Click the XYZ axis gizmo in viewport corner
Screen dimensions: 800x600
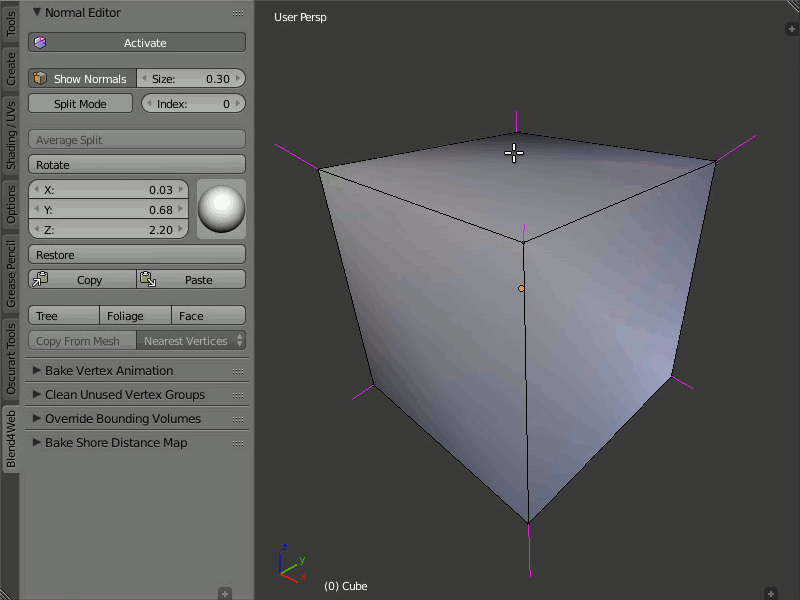[x=289, y=566]
